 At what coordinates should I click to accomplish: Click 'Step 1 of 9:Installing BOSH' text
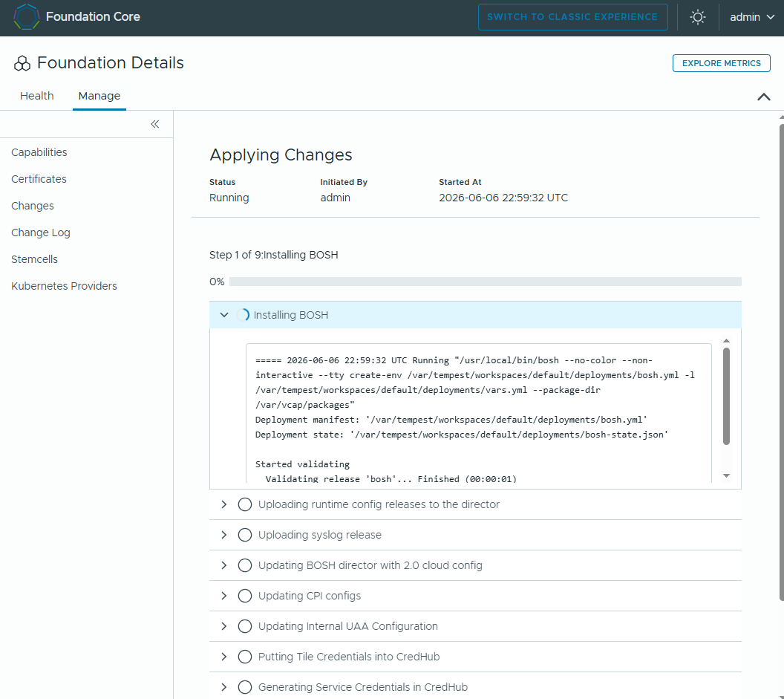273,255
